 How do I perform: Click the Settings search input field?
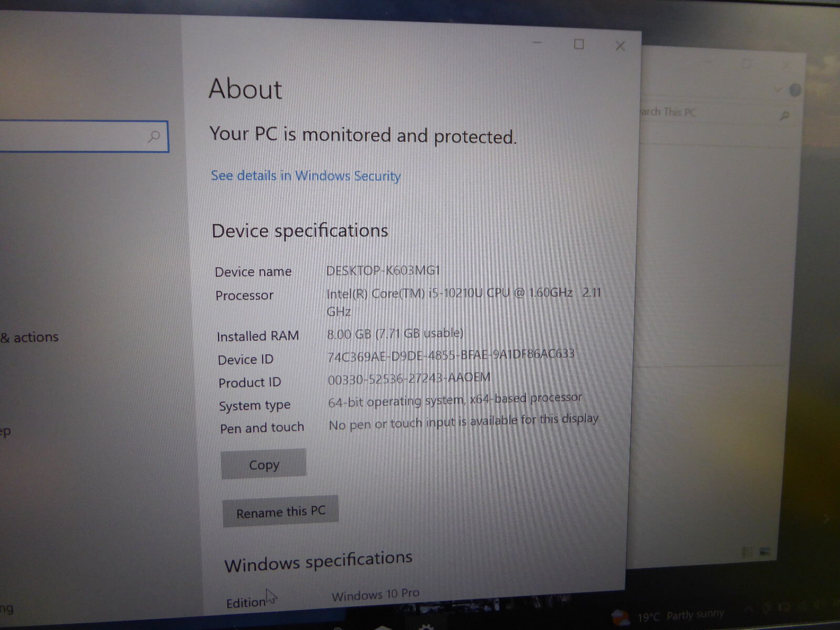click(84, 136)
